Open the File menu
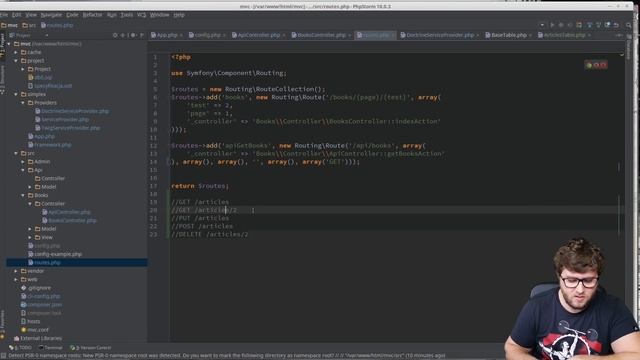Viewport: 640px width, 360px height. coord(4,15)
